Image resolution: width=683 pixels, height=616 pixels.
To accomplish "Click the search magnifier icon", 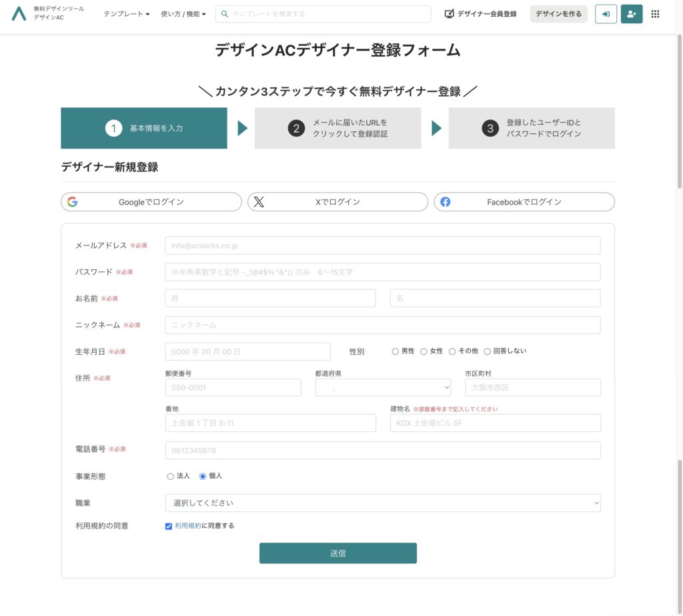I will [x=225, y=14].
